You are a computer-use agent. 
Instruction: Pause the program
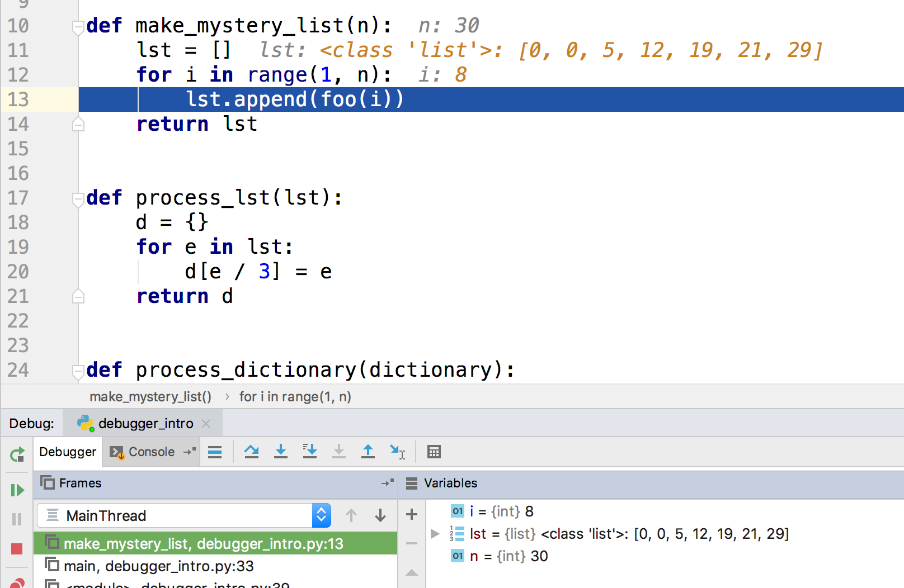17,519
